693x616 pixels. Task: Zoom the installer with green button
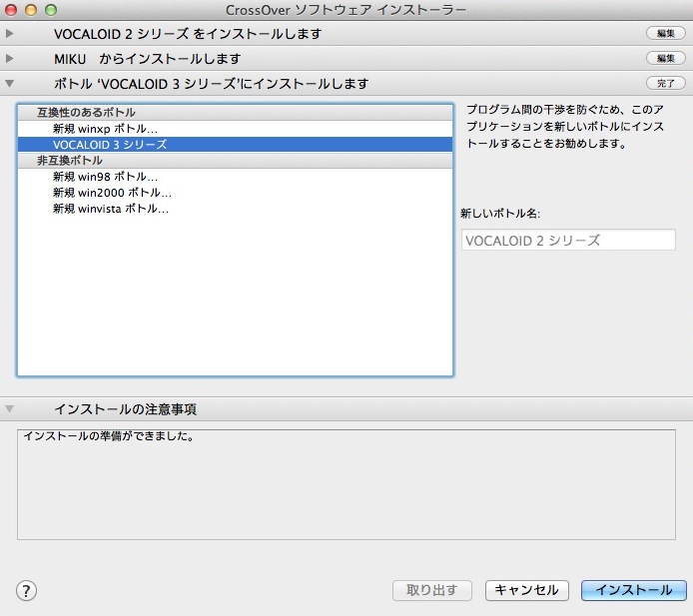[x=51, y=10]
